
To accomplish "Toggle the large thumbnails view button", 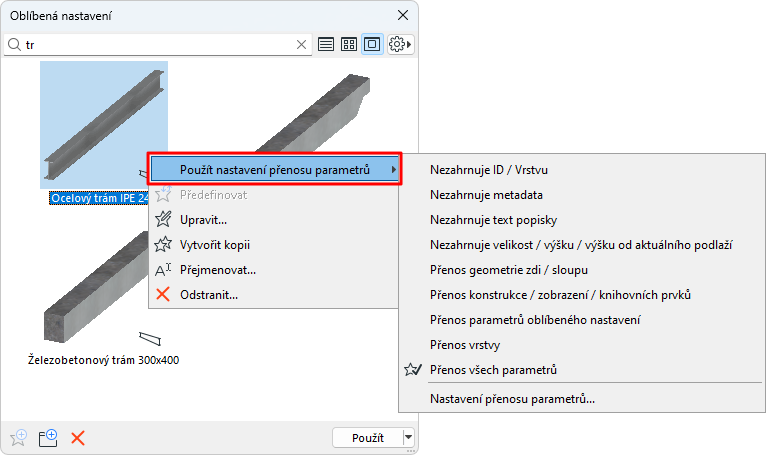I will coord(372,45).
